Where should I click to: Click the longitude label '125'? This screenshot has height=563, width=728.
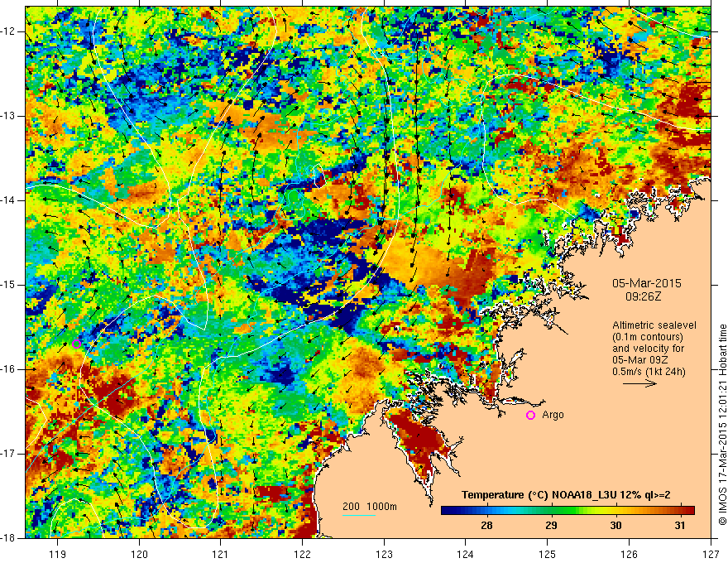click(x=548, y=554)
